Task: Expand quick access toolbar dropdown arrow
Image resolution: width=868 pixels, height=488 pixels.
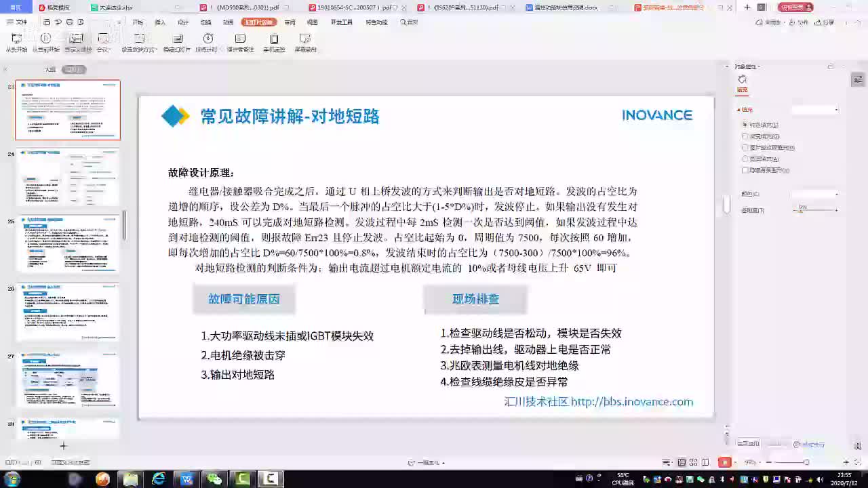Action: click(x=118, y=22)
